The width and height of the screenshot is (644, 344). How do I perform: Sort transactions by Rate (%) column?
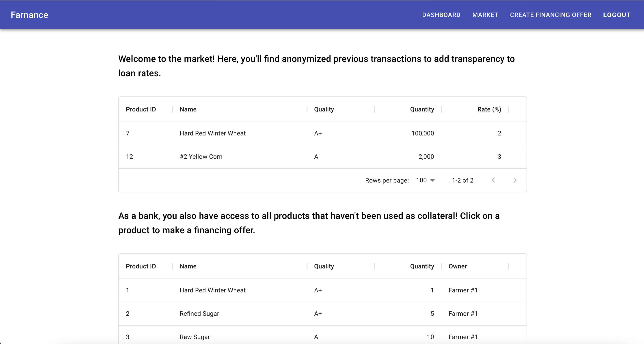click(x=489, y=109)
